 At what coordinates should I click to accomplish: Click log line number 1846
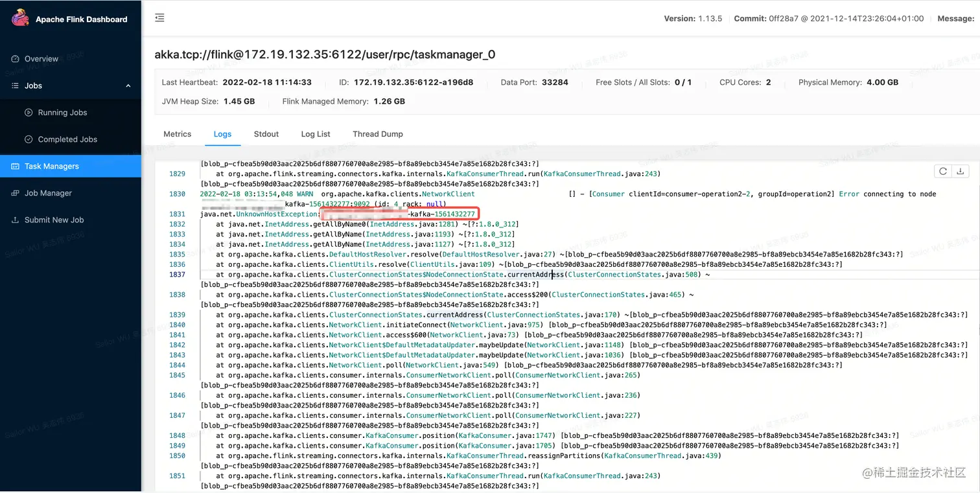(x=177, y=395)
